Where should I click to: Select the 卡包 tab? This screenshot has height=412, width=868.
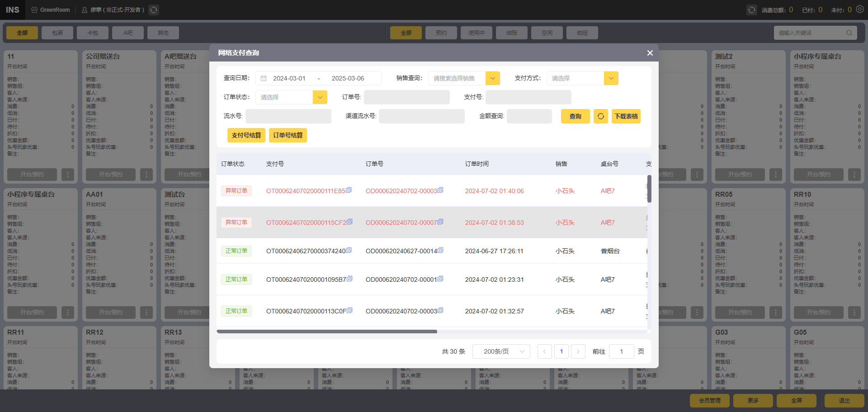click(x=93, y=33)
